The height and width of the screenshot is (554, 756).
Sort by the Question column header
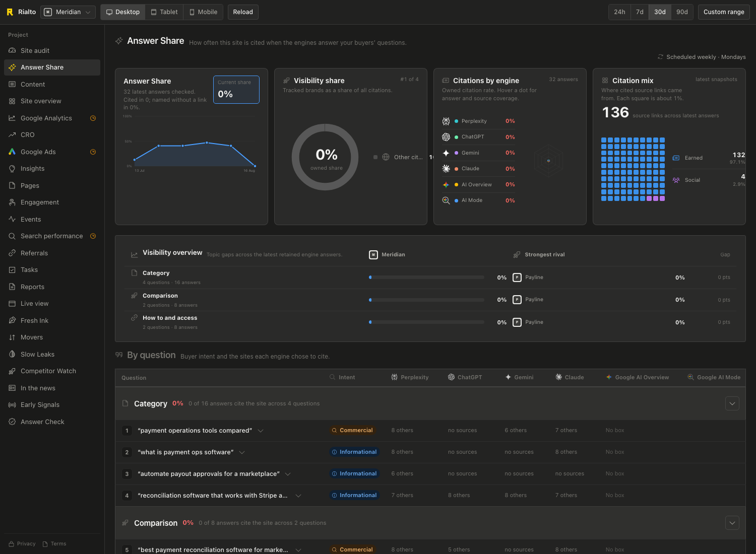point(134,378)
